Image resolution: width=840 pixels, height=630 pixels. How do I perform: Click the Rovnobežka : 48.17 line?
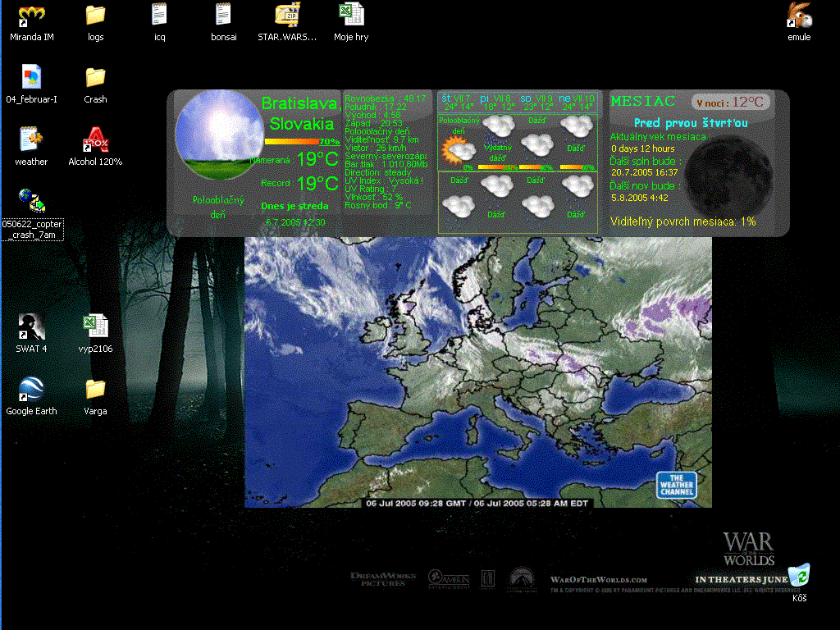click(386, 98)
